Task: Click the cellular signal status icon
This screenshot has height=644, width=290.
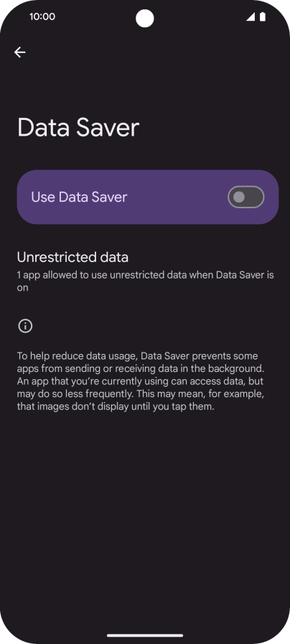Action: coord(250,17)
